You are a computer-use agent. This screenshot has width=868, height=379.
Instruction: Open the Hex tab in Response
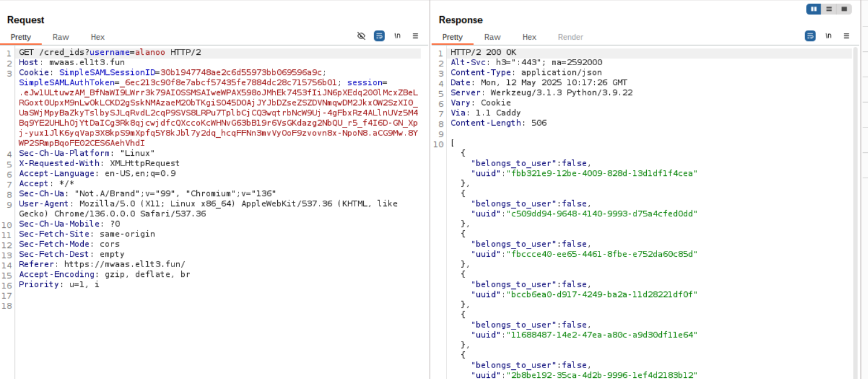click(x=529, y=37)
